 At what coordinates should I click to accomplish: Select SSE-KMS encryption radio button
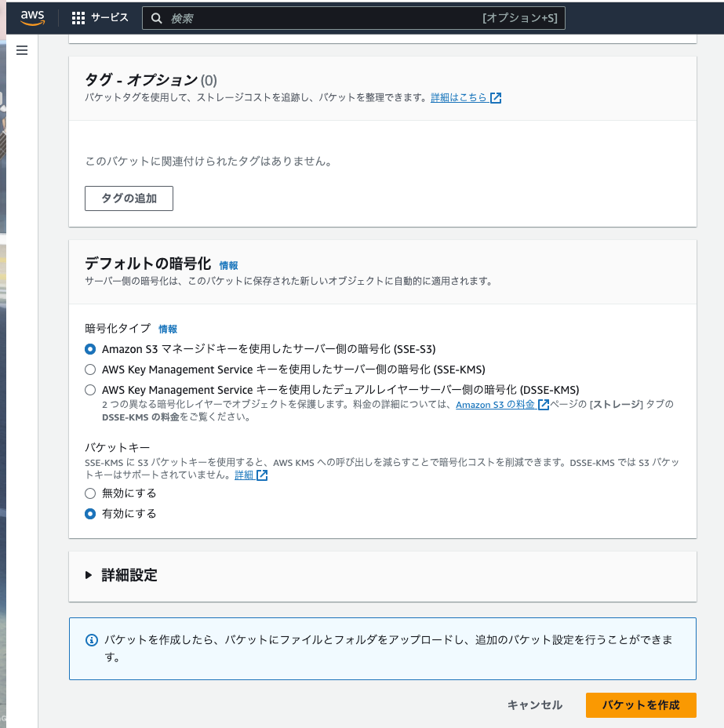tap(90, 369)
